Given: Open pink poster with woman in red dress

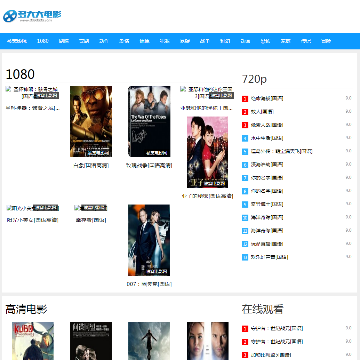Looking at the screenshot, I should tap(208, 152).
